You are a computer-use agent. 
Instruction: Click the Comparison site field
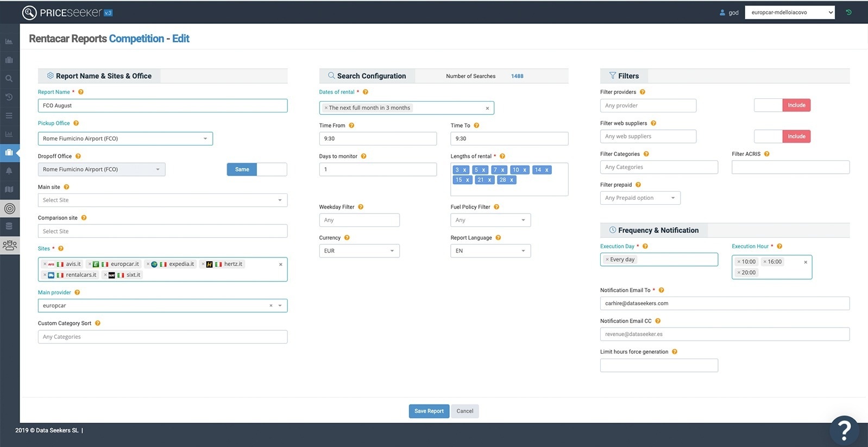[x=162, y=231]
